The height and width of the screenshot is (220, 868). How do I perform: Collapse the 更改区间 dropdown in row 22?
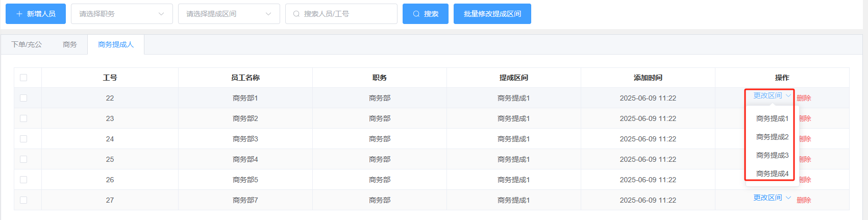[772, 95]
